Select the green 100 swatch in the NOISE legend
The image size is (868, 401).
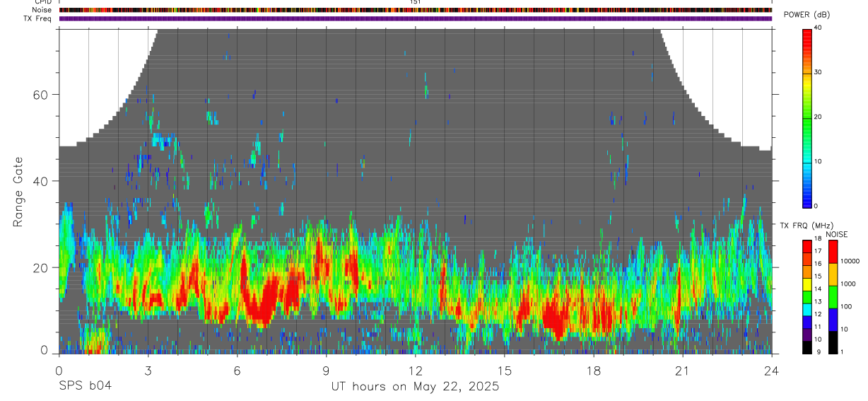coord(833,297)
